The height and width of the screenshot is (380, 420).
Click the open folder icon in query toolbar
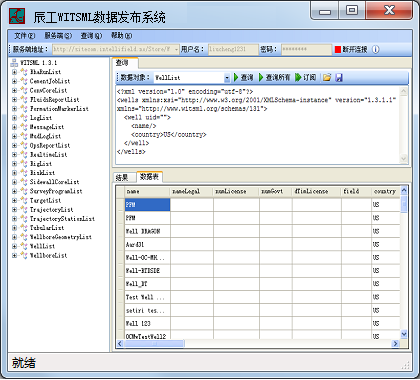(327, 78)
